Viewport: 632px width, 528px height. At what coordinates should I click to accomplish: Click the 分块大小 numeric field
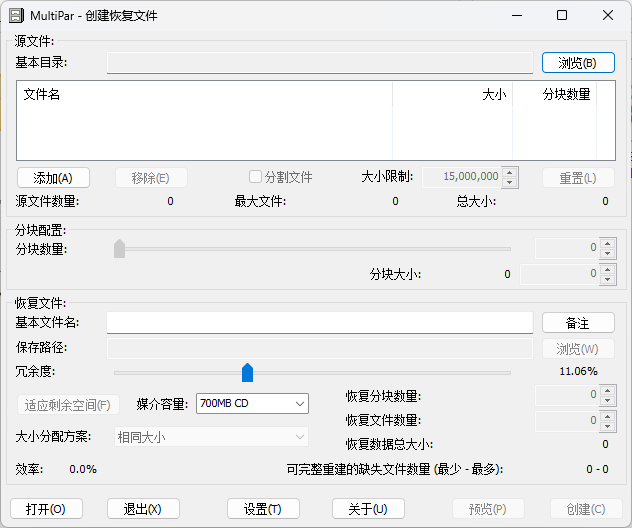(x=559, y=274)
